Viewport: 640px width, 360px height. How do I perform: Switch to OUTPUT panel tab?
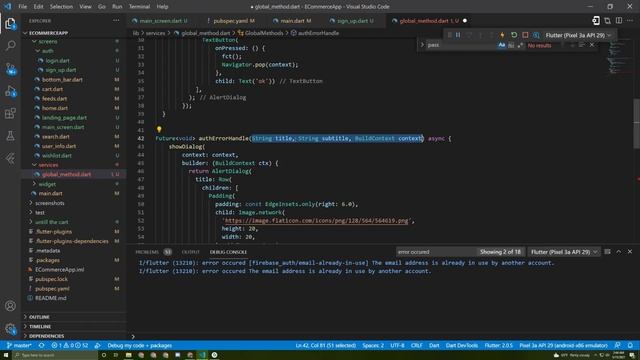tap(191, 252)
